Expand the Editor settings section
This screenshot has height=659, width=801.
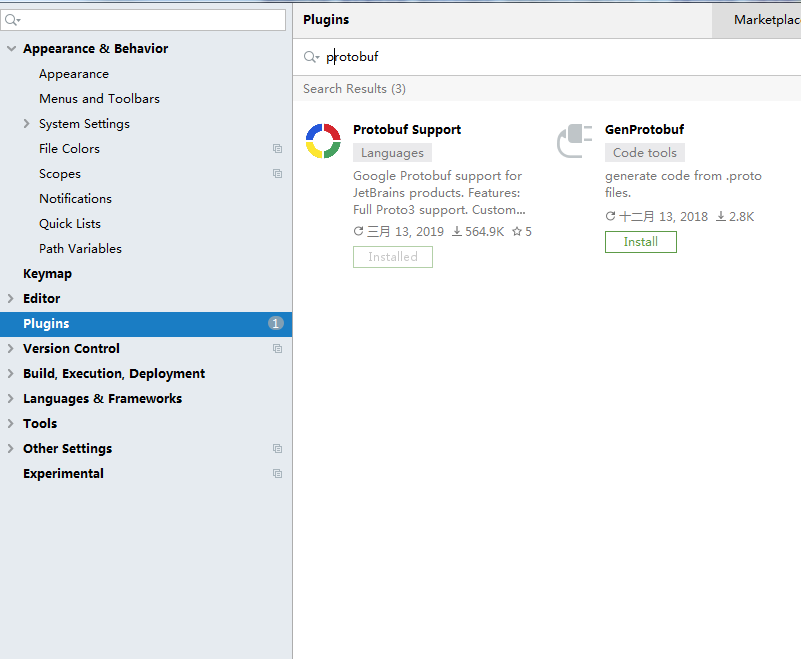(11, 299)
